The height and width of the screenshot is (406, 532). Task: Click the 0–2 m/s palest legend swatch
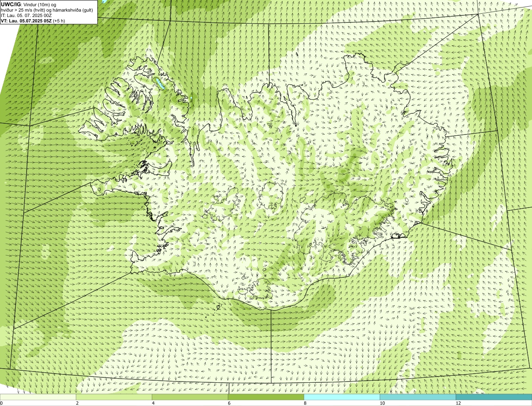click(38, 397)
